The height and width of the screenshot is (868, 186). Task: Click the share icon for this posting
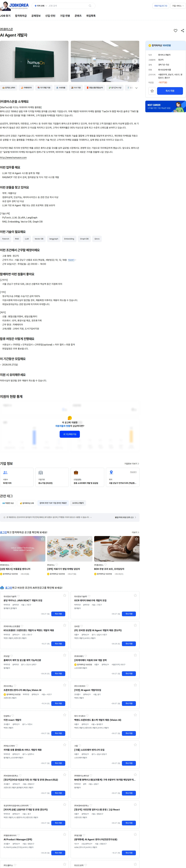pos(183,31)
